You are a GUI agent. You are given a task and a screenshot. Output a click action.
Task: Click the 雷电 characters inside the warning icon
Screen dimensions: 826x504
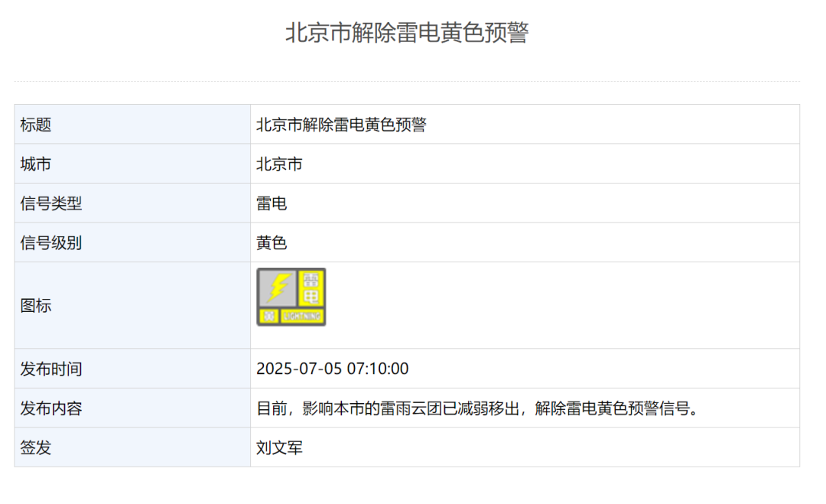311,288
